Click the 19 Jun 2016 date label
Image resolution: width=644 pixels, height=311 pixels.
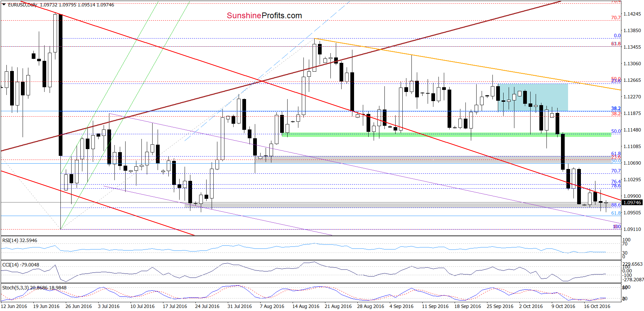click(46, 306)
